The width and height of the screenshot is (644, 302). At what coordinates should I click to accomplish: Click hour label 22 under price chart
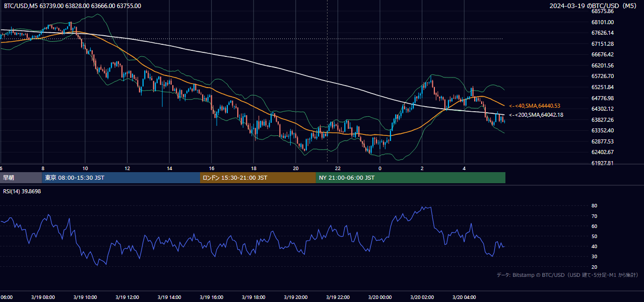point(338,168)
